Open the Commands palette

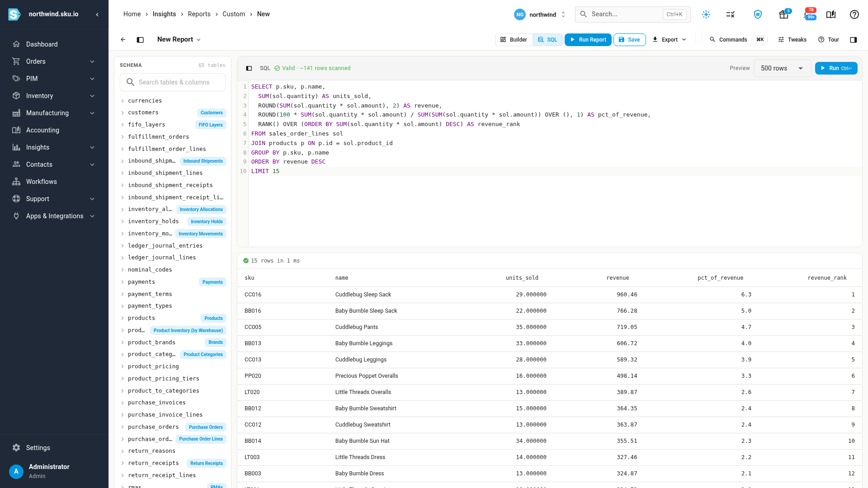tap(738, 40)
